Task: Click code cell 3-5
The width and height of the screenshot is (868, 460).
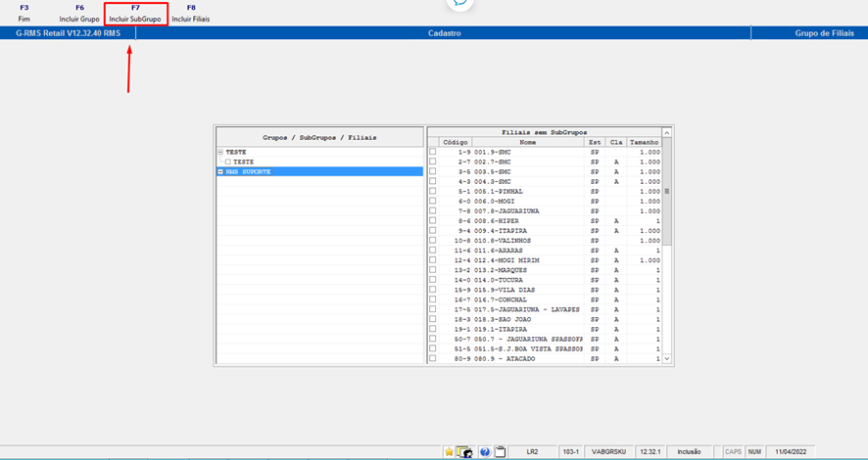Action: coord(464,171)
